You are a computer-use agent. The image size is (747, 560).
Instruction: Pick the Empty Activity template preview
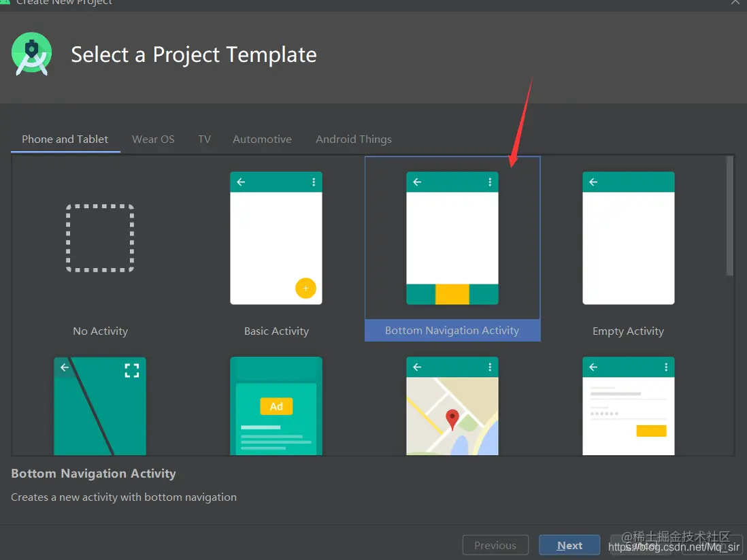pyautogui.click(x=629, y=238)
